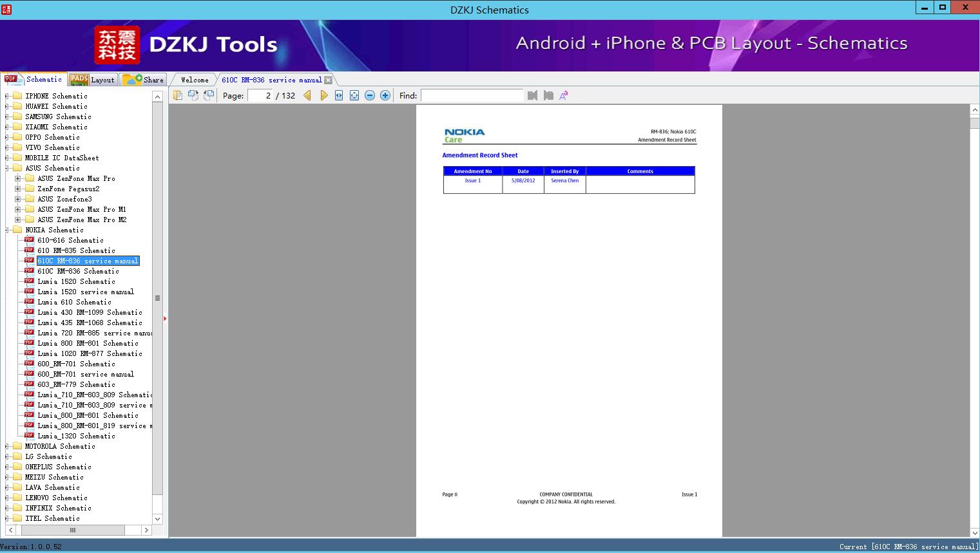Click the tree panel scroll-up arrow
This screenshot has height=553, width=980.
tap(157, 97)
